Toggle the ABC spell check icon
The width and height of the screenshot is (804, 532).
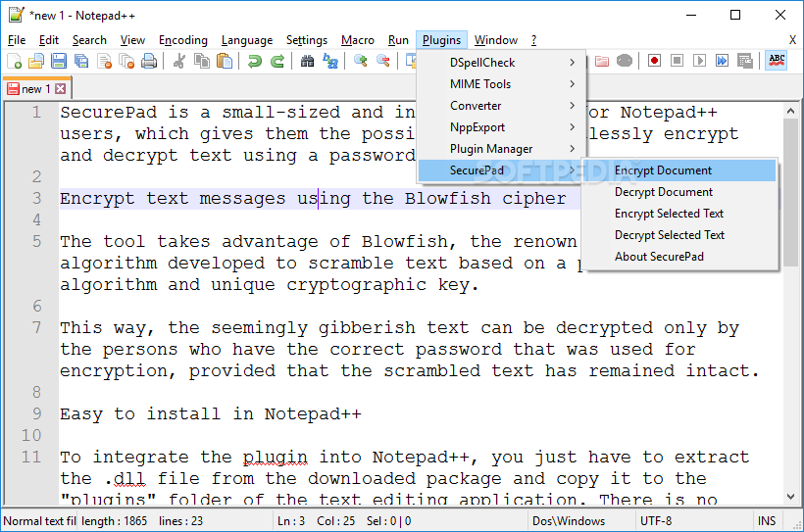pos(777,61)
